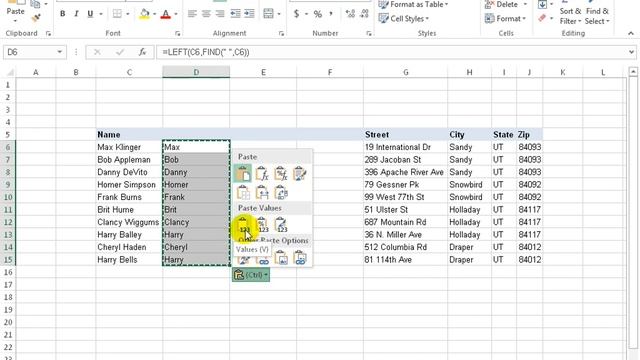The image size is (640, 360).
Task: Center the cell text
Action: coord(206,14)
